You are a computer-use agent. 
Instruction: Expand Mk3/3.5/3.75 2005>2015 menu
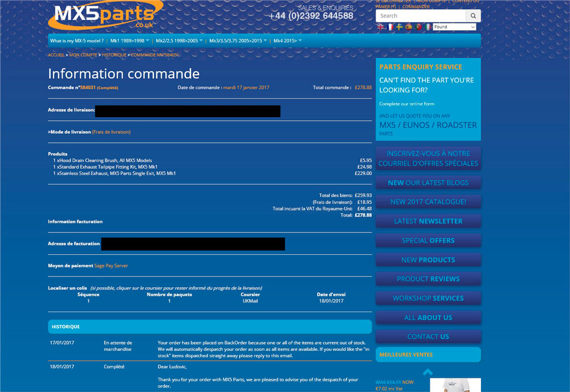(238, 40)
